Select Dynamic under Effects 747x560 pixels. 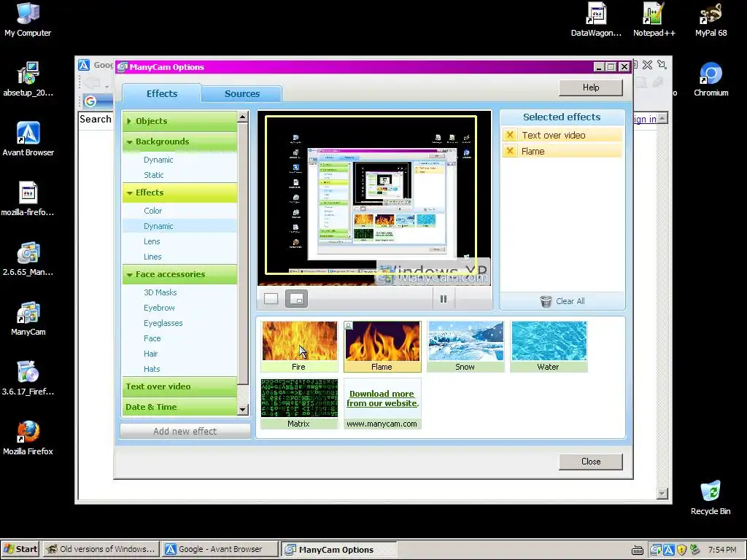pos(179,226)
